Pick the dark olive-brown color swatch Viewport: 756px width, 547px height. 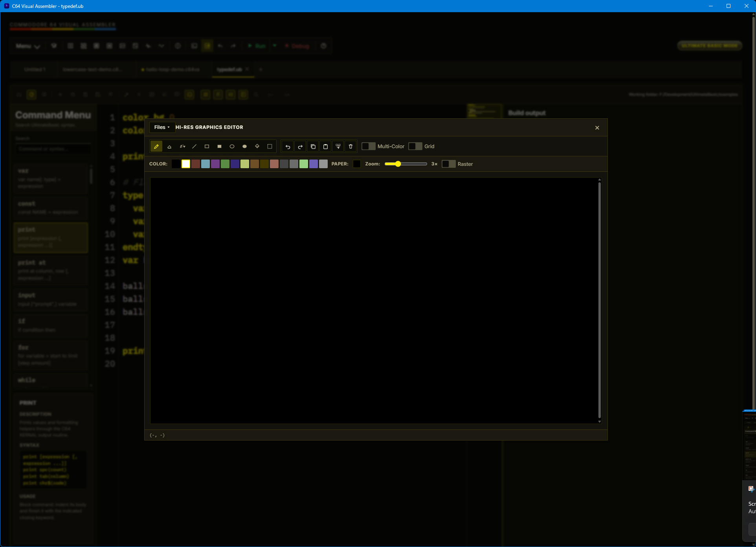click(264, 164)
